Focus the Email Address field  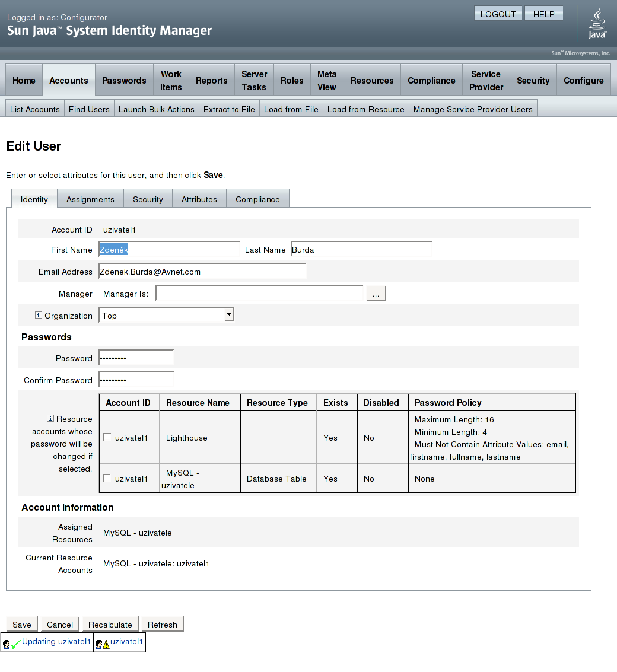[202, 271]
